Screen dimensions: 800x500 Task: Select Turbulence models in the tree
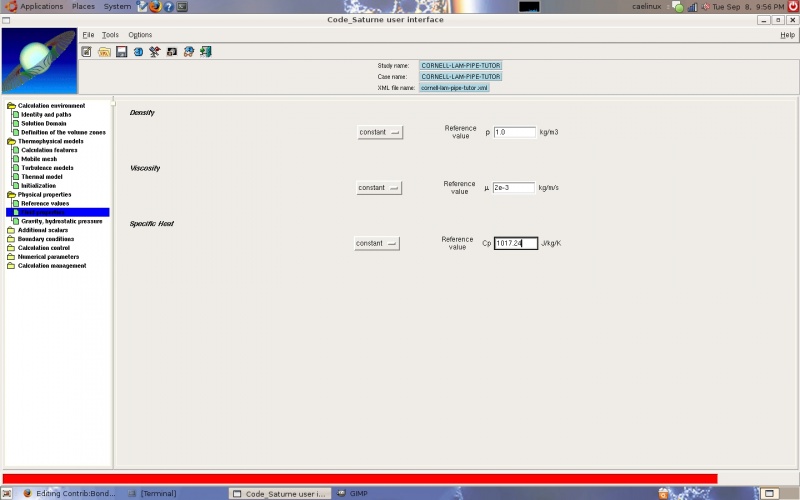tap(47, 168)
